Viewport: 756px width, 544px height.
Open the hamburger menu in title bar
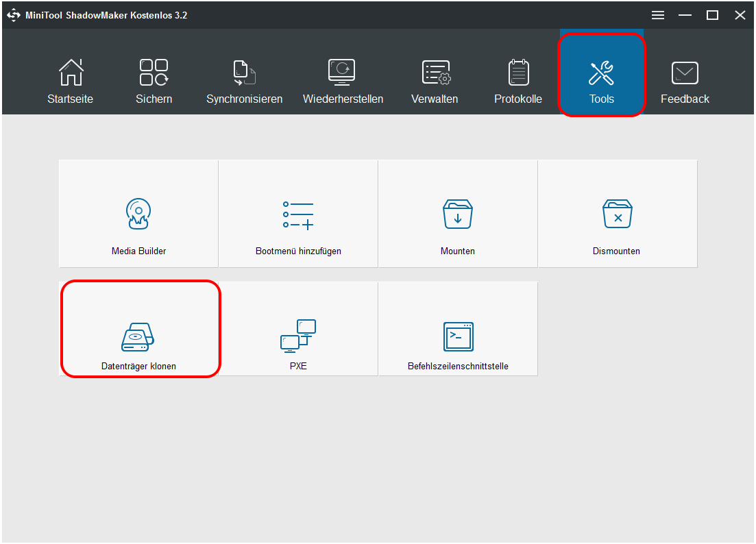click(658, 15)
